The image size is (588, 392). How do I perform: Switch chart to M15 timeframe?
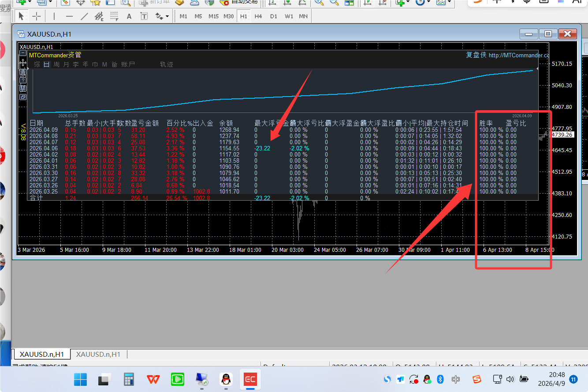(213, 16)
